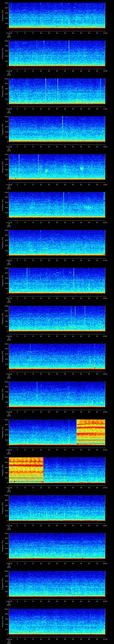Screen dimensions: 114x644
Task: Click the '9:24:00' start time label
Action: tap(9, 412)
